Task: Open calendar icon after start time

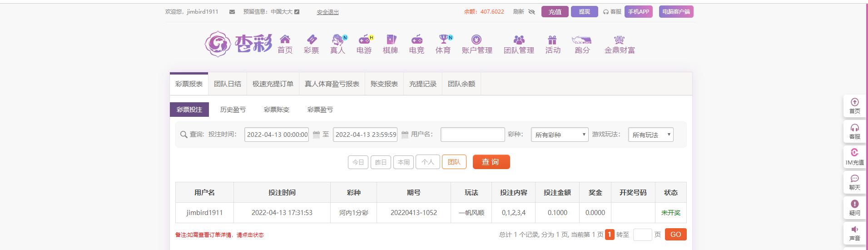Action: [316, 135]
